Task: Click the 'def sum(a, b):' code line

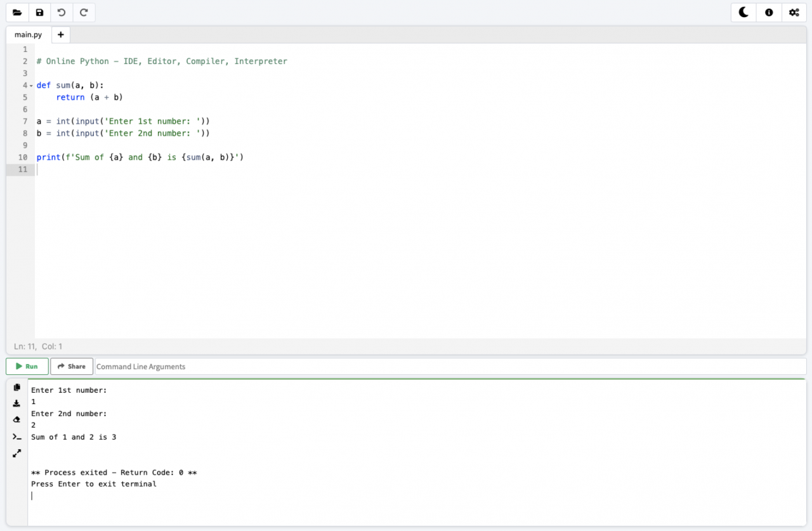Action: (70, 85)
